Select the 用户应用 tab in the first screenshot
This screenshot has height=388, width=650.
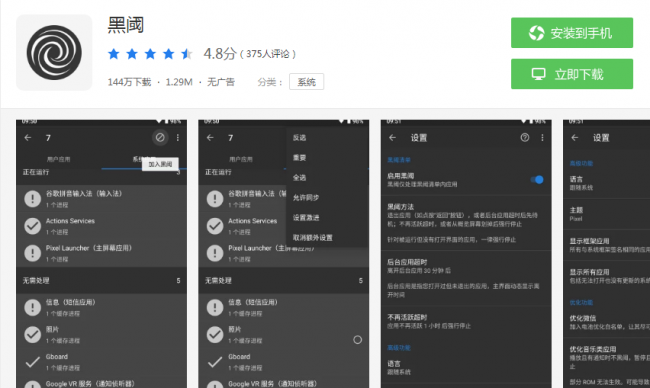(58, 159)
